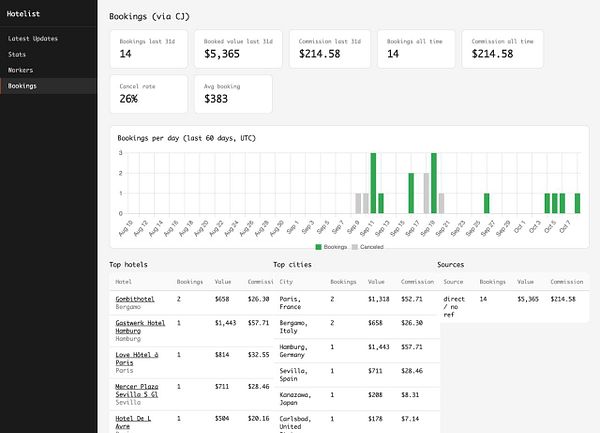This screenshot has width=600, height=433.
Task: Click 'Sevilla, Spain' city row
Action: click(357, 374)
